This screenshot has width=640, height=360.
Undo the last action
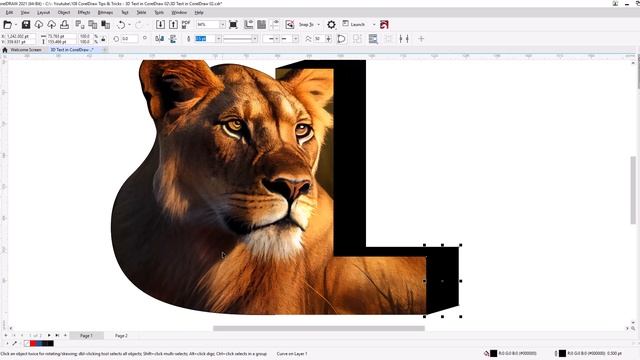[121, 25]
